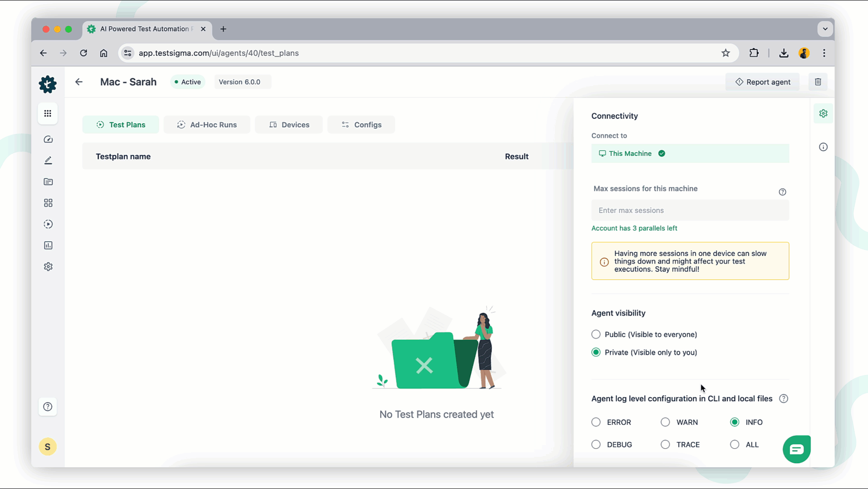Click the Result column header

point(516,157)
